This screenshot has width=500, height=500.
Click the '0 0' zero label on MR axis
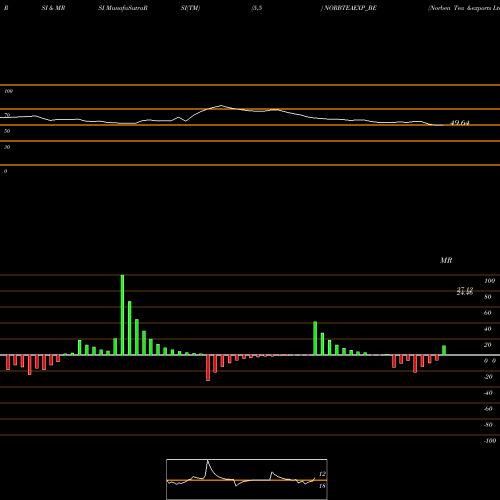pos(490,361)
